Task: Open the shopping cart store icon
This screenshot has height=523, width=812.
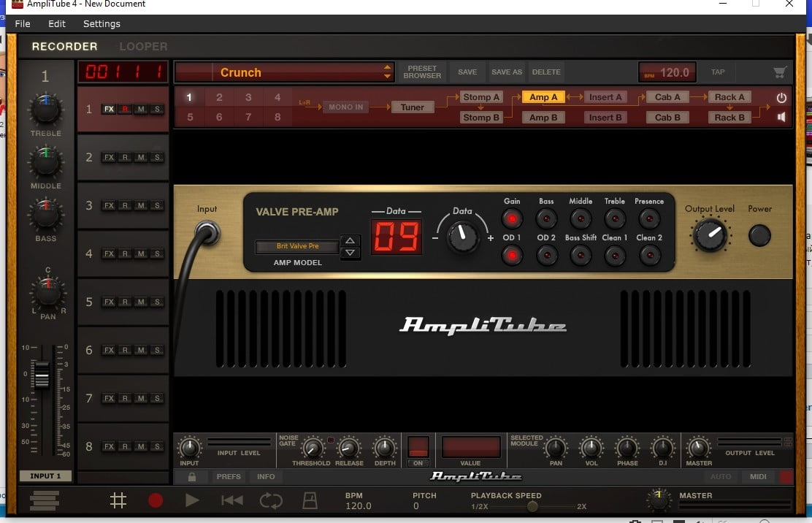Action: pos(780,72)
